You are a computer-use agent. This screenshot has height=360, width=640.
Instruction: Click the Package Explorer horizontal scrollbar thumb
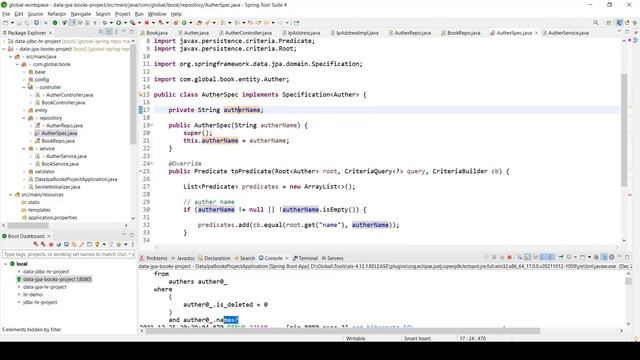(28, 225)
